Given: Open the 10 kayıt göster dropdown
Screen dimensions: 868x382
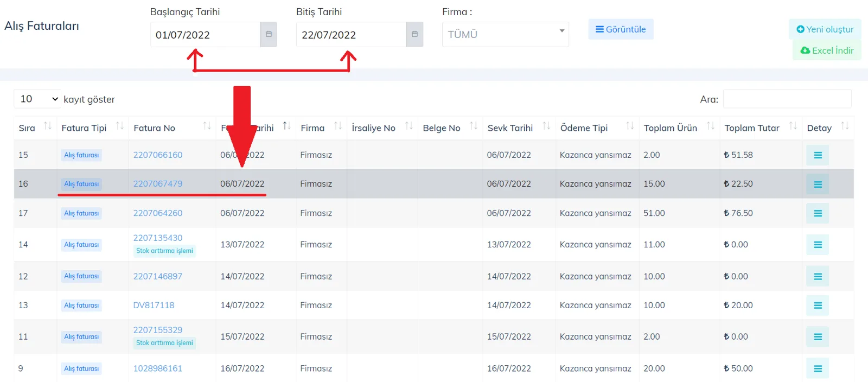Looking at the screenshot, I should click(x=37, y=99).
